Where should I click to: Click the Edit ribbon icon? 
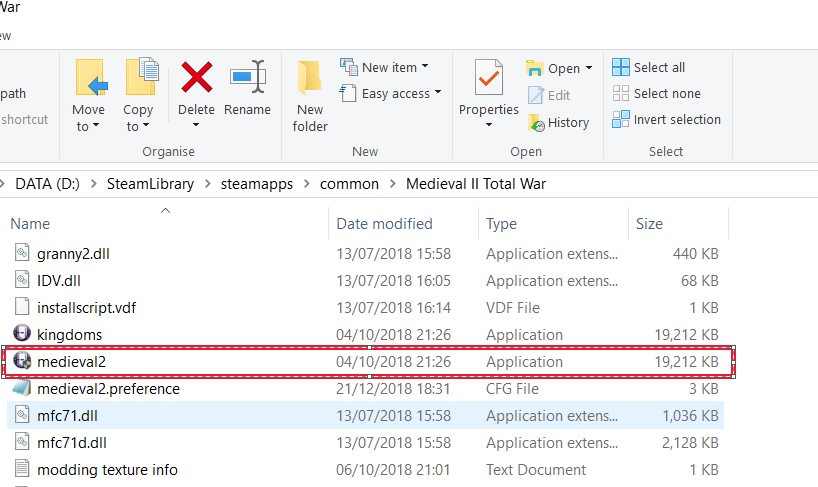(536, 95)
